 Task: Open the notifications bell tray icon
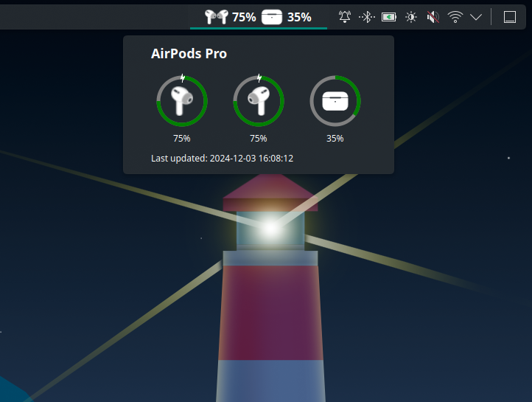(345, 17)
